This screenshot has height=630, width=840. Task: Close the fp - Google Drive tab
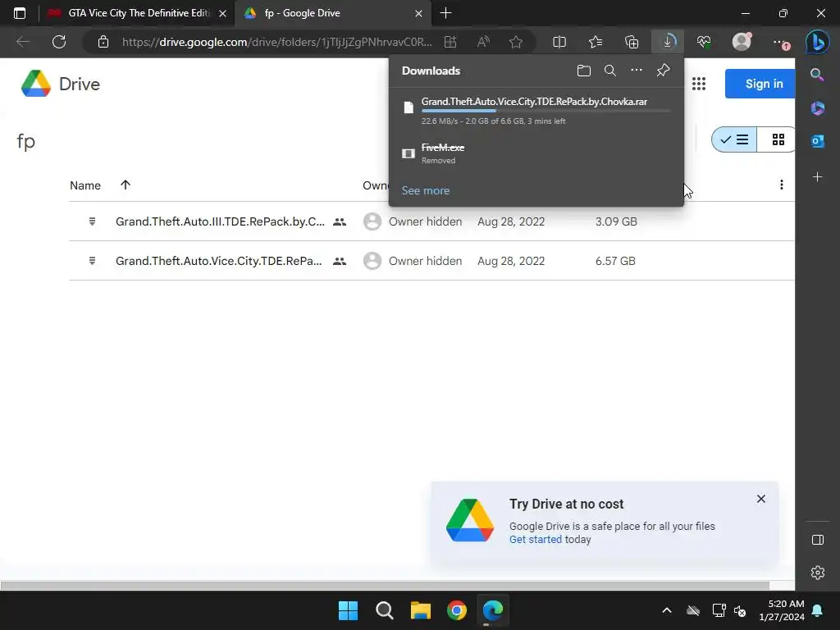point(419,13)
